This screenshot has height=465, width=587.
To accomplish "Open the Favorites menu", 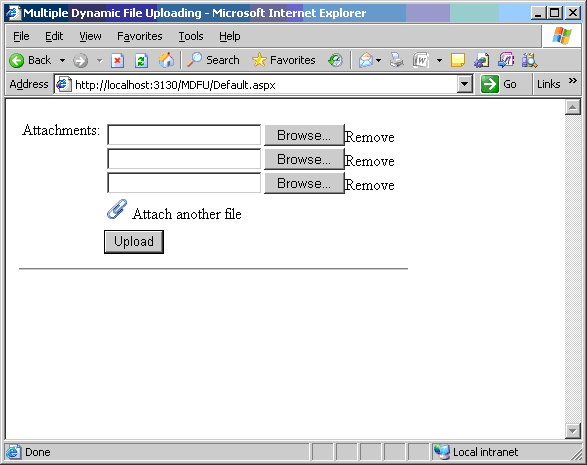I will [x=140, y=36].
